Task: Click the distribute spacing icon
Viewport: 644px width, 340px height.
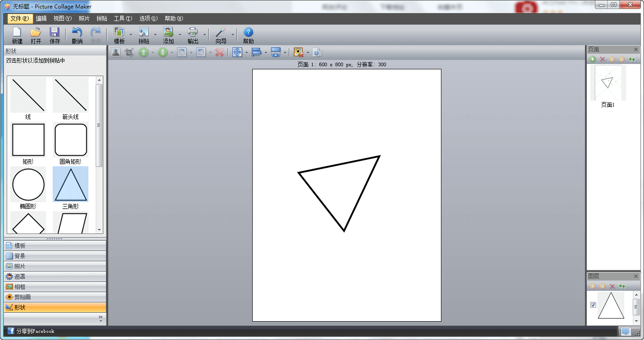Action: 276,52
